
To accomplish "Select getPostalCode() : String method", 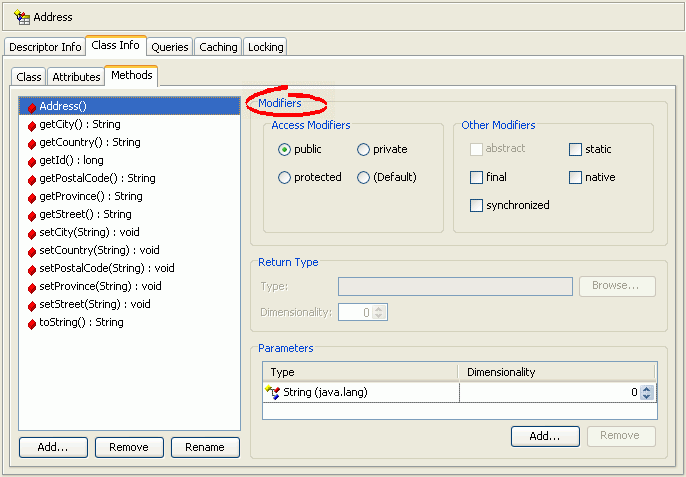I will coord(130,178).
